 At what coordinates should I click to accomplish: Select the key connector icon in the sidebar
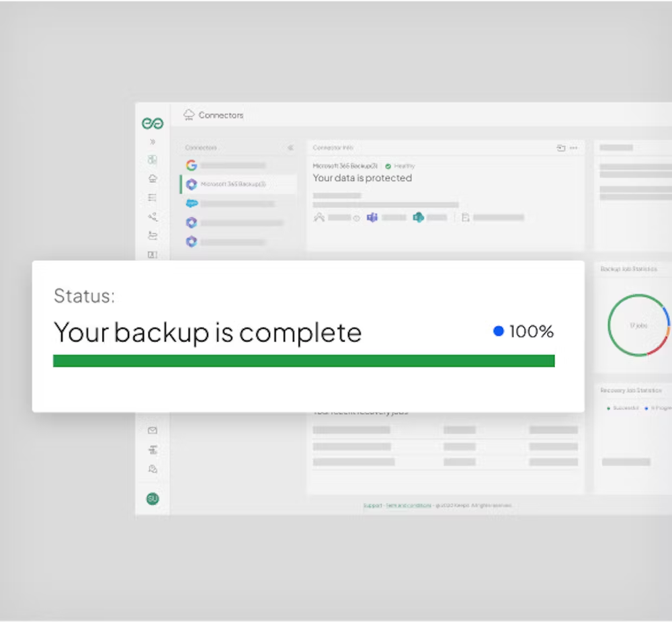coord(153,217)
